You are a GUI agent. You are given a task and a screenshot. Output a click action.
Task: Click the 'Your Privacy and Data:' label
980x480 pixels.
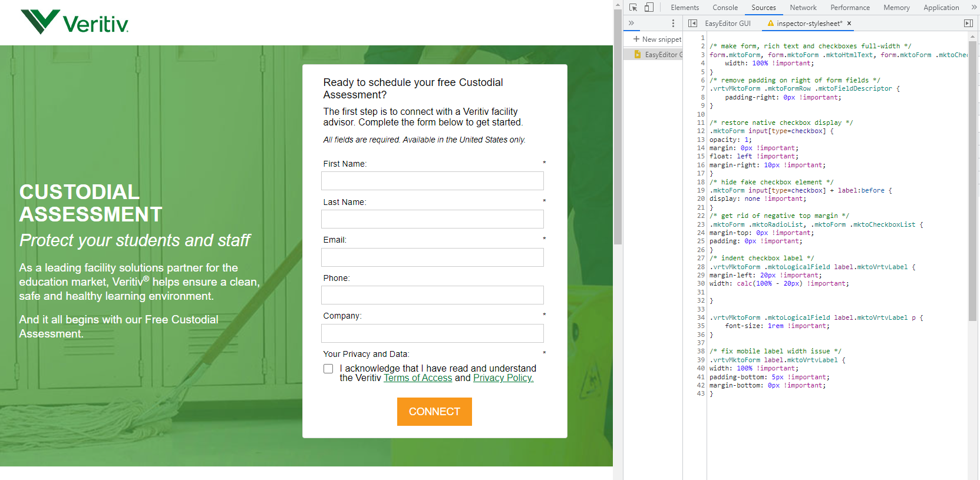click(x=366, y=354)
